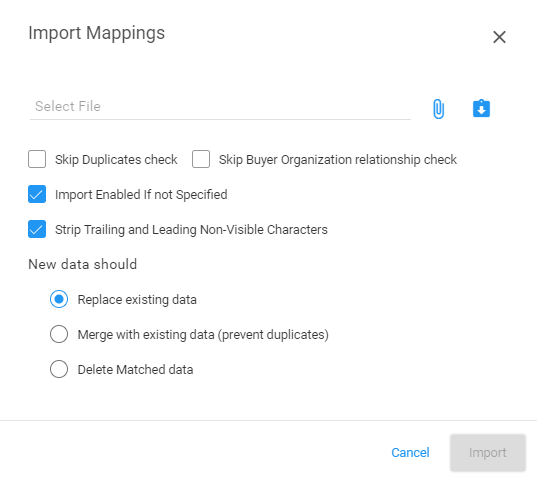Click into the Select File field
The height and width of the screenshot is (481, 537).
pyautogui.click(x=220, y=107)
